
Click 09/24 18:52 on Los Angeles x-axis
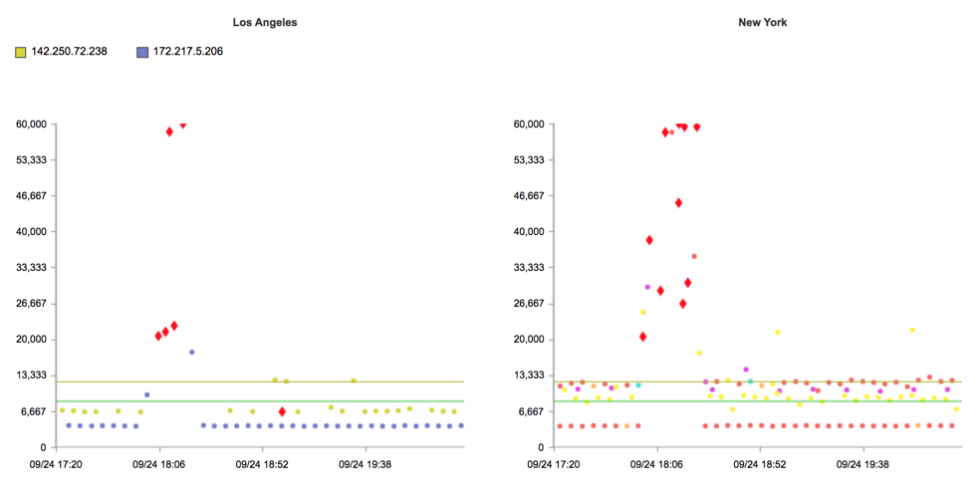tap(262, 465)
